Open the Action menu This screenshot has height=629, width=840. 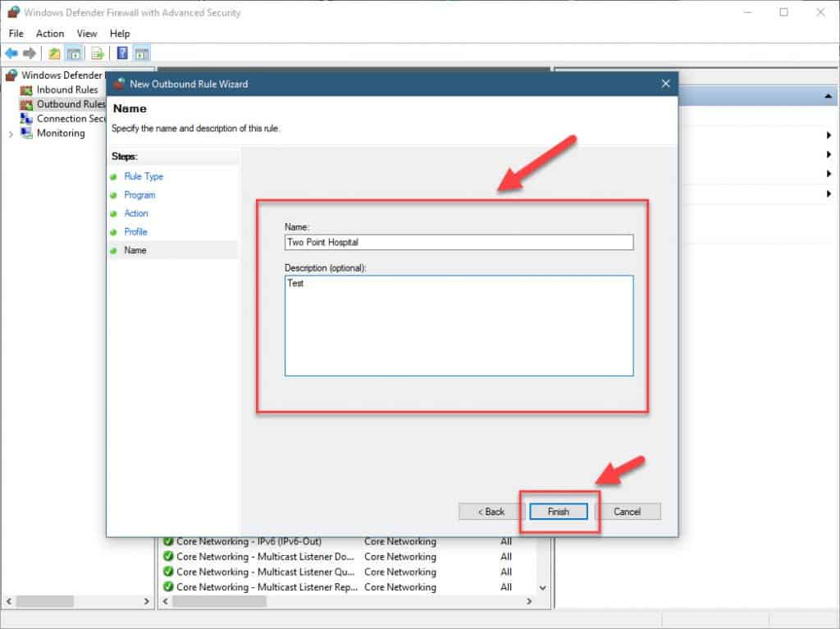[x=50, y=34]
